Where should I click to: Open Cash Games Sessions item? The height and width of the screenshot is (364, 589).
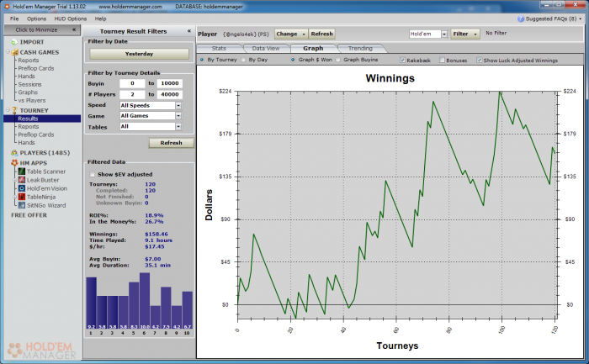point(29,84)
